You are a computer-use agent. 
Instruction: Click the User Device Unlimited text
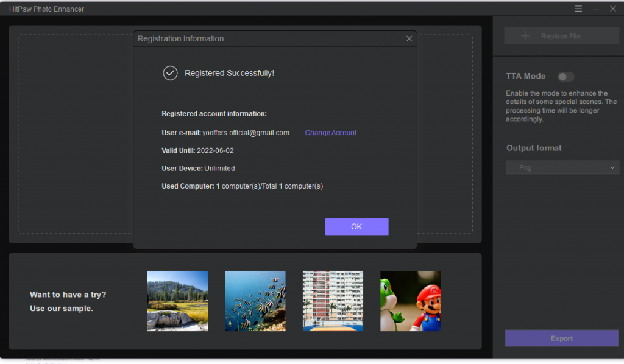(x=198, y=169)
